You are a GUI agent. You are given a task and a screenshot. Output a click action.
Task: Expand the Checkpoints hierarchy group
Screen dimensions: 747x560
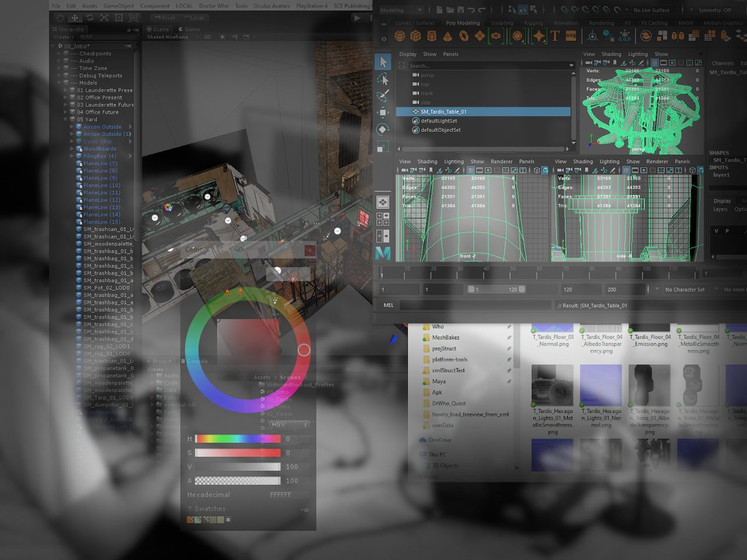(59, 54)
